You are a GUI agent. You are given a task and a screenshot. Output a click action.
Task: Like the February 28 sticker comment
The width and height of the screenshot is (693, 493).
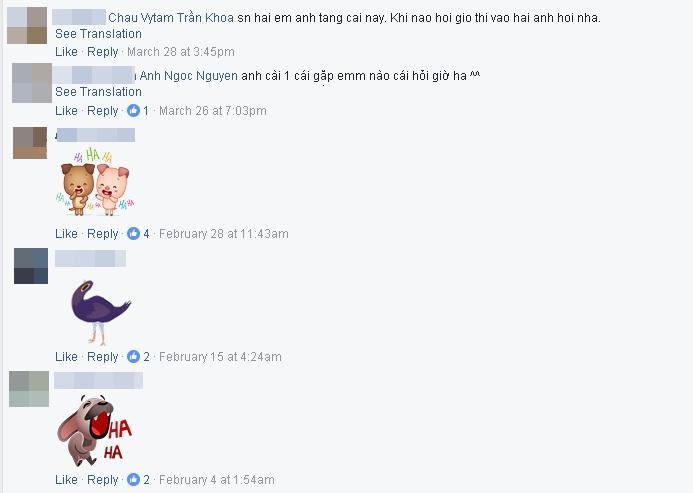click(x=66, y=233)
